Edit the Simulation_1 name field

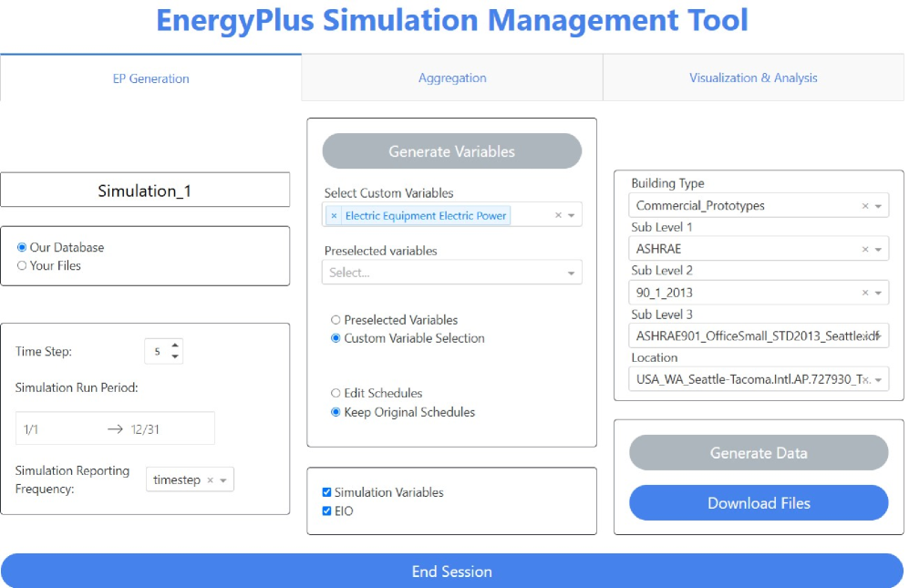pos(145,191)
